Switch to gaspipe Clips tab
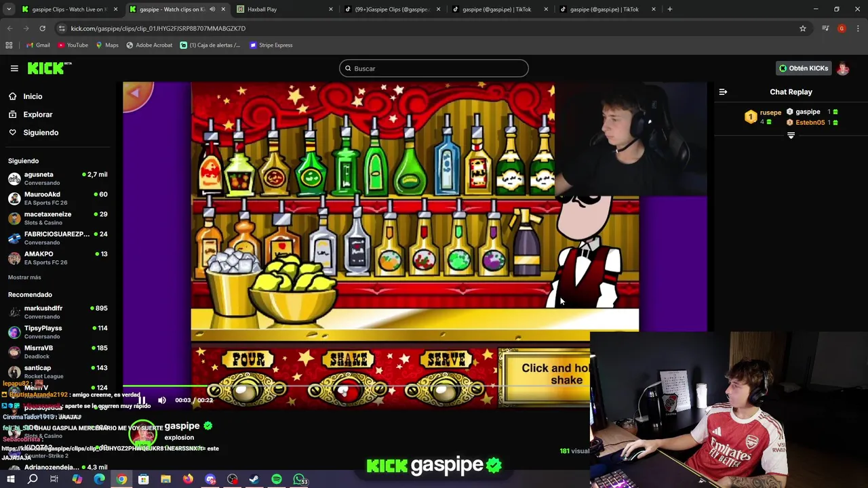This screenshot has width=868, height=488. point(68,9)
